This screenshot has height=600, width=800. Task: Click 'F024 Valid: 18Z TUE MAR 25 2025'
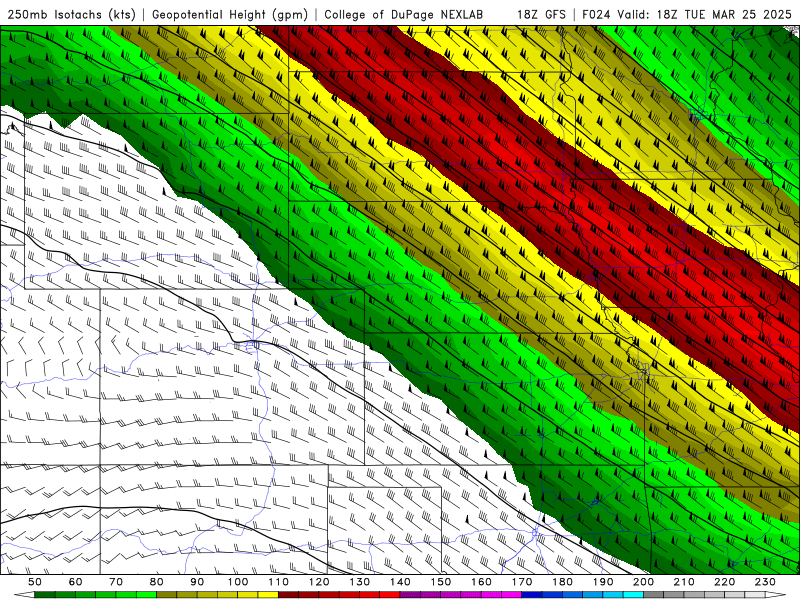pos(687,14)
